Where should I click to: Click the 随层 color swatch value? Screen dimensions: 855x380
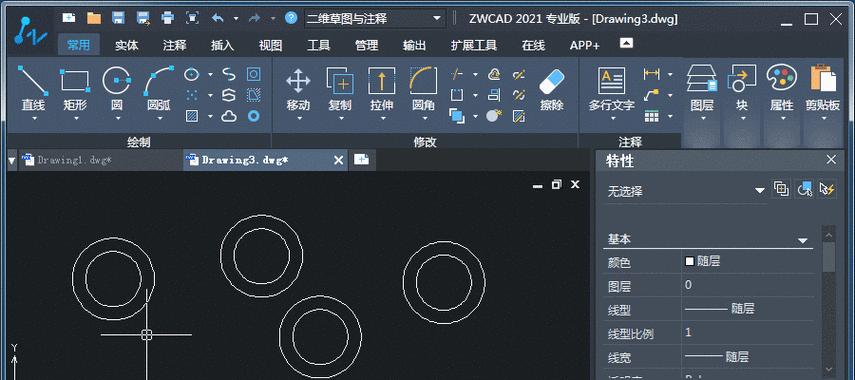703,261
